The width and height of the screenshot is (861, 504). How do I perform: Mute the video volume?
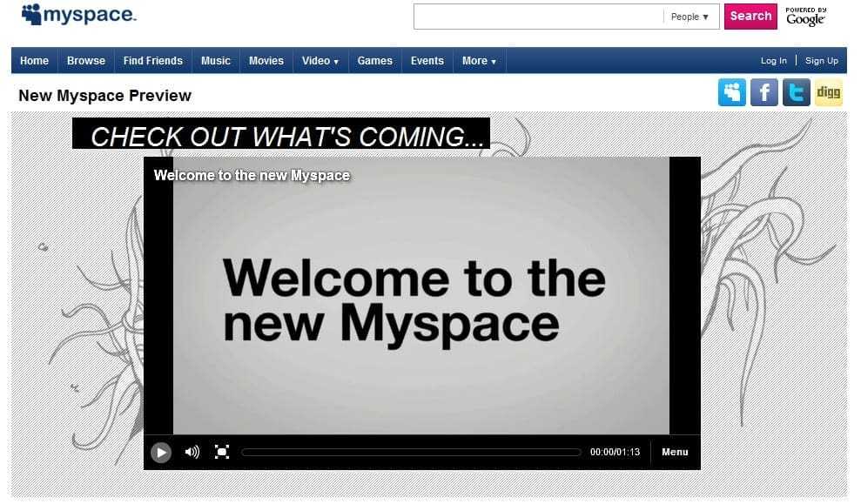[x=192, y=452]
